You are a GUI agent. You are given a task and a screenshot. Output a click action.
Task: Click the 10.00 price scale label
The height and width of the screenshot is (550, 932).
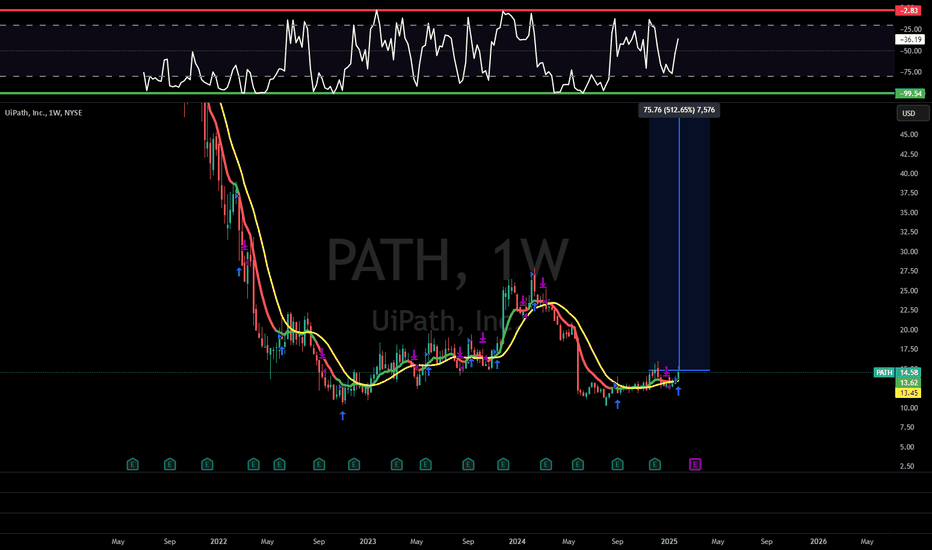click(x=909, y=408)
